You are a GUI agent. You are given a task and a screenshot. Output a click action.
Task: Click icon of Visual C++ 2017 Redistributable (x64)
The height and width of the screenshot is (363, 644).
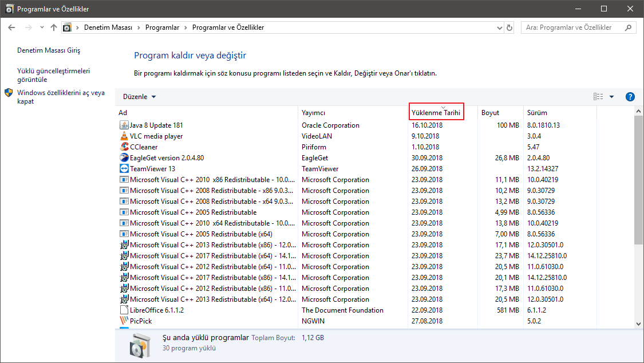click(124, 255)
